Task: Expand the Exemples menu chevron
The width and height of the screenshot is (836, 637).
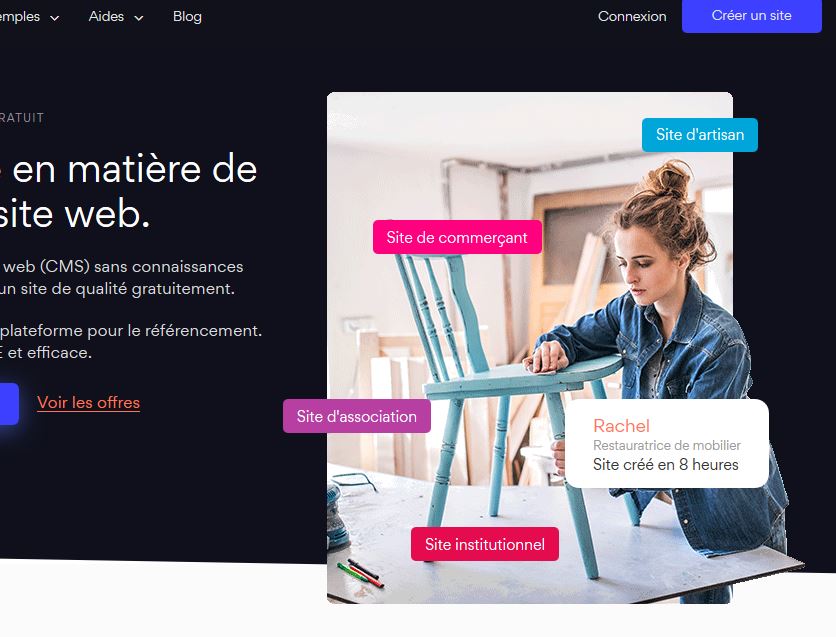Action: click(54, 18)
